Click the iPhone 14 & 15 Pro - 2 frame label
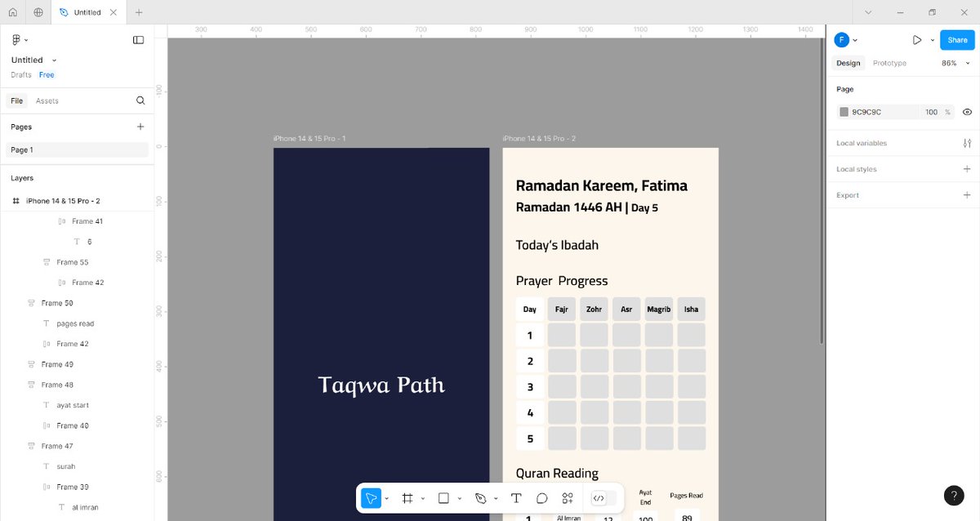The image size is (980, 521). tap(539, 139)
